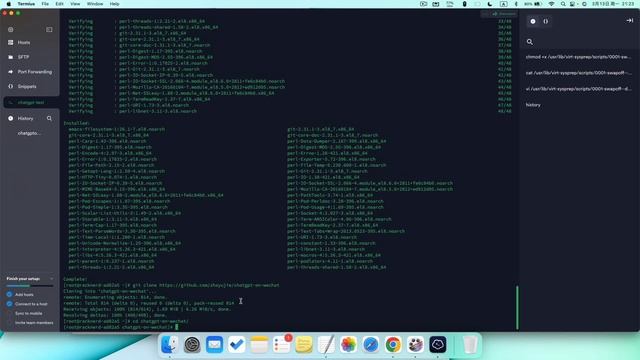Open Termius from the Dock

coord(438,344)
